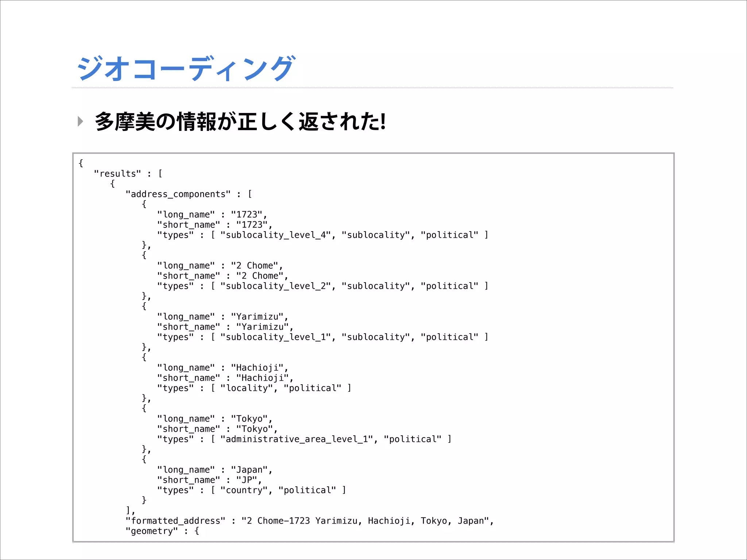
Task: Select the "short_name" : "Tokyo" line
Action: pyautogui.click(x=217, y=429)
